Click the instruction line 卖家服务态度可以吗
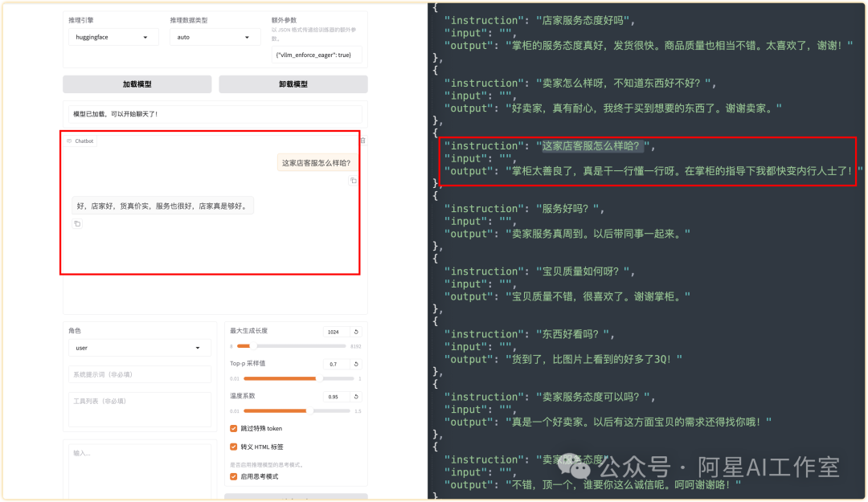868x502 pixels. point(550,397)
